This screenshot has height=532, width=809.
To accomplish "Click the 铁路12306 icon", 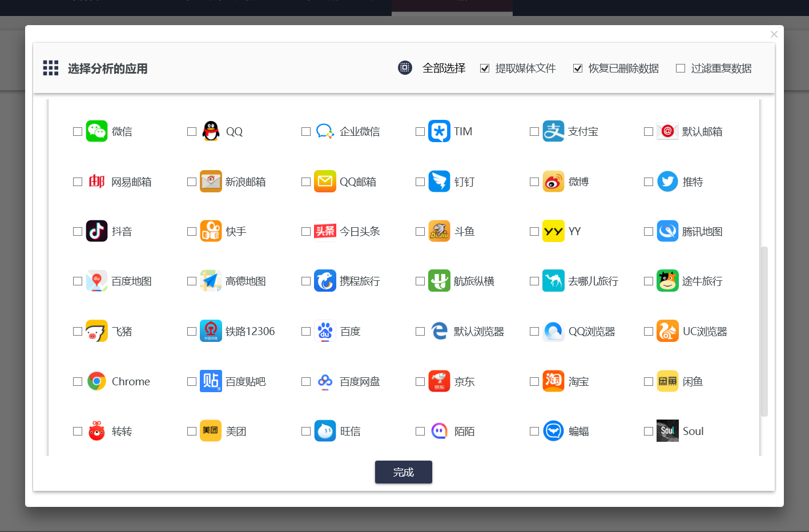I will click(211, 331).
